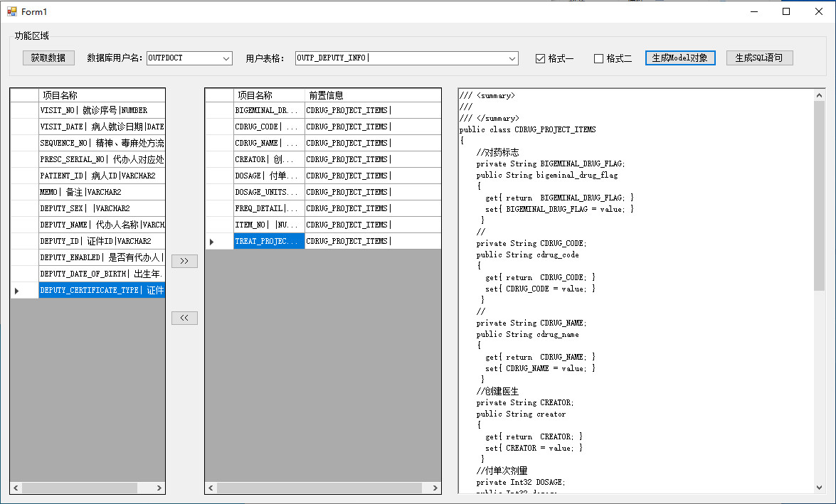Select the MEMO 备注 row in left list
The image size is (836, 504).
tap(102, 192)
